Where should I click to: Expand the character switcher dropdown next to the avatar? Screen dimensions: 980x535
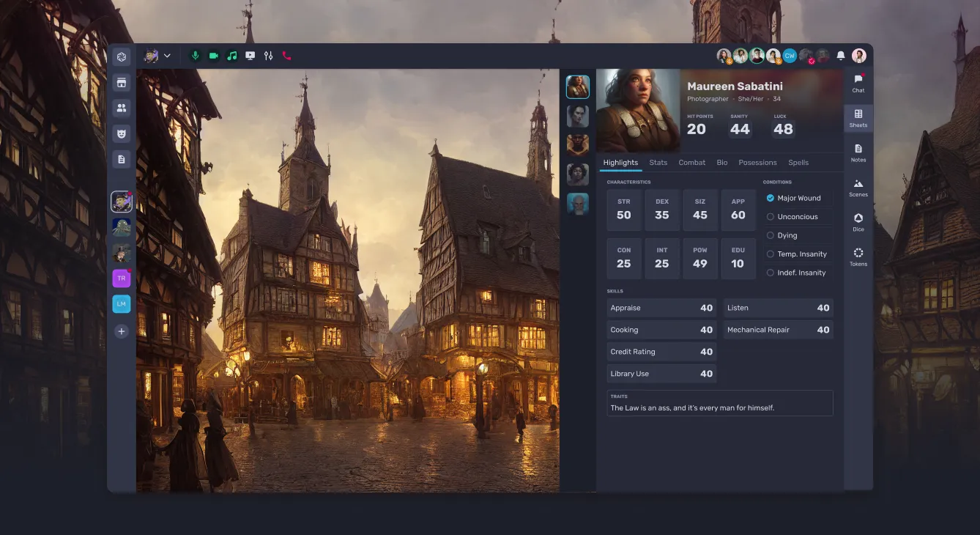tap(167, 55)
